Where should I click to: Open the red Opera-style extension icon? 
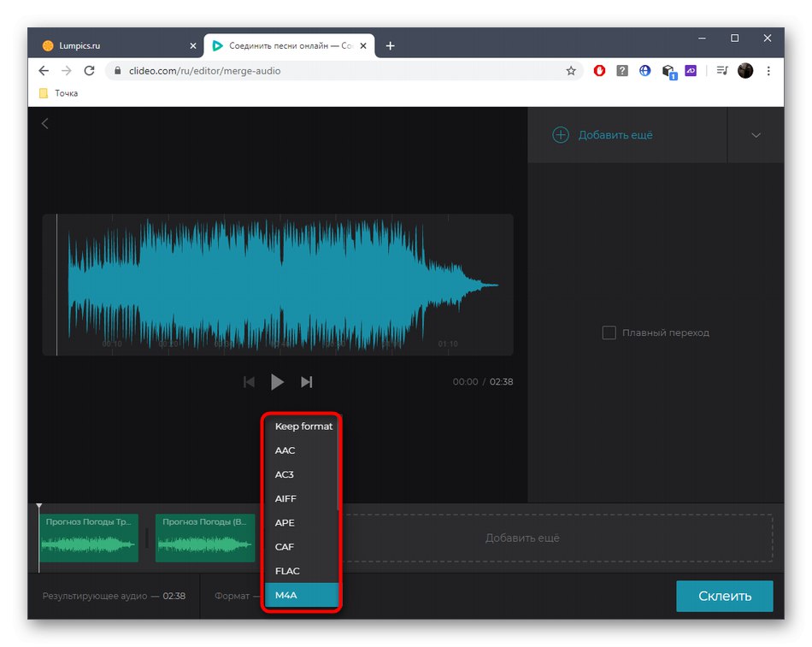599,71
